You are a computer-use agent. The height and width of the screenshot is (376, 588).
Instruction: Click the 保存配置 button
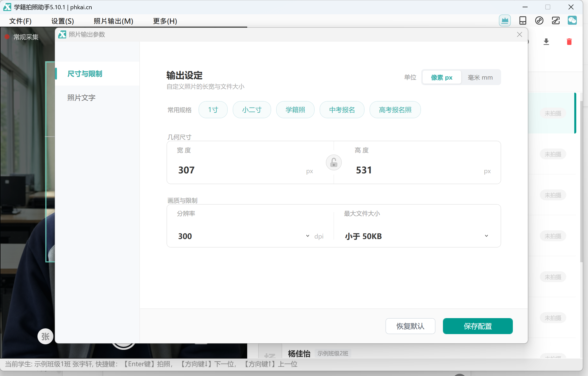point(478,326)
